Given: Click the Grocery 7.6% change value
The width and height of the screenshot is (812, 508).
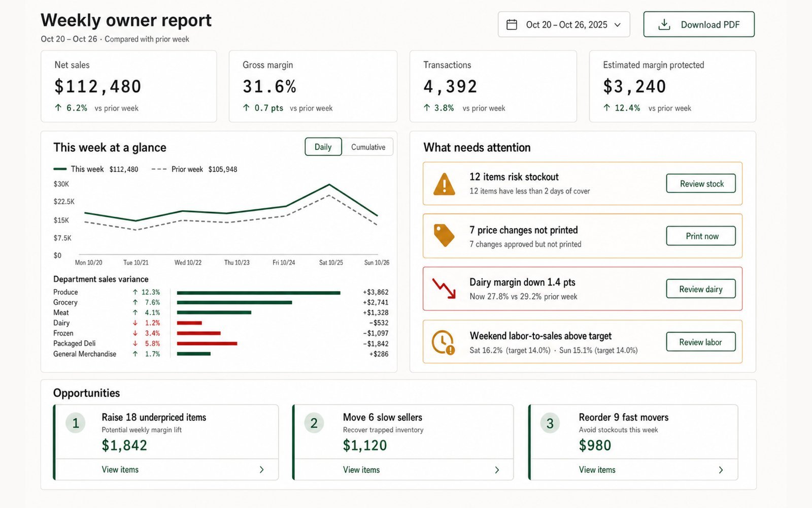Looking at the screenshot, I should [x=152, y=302].
